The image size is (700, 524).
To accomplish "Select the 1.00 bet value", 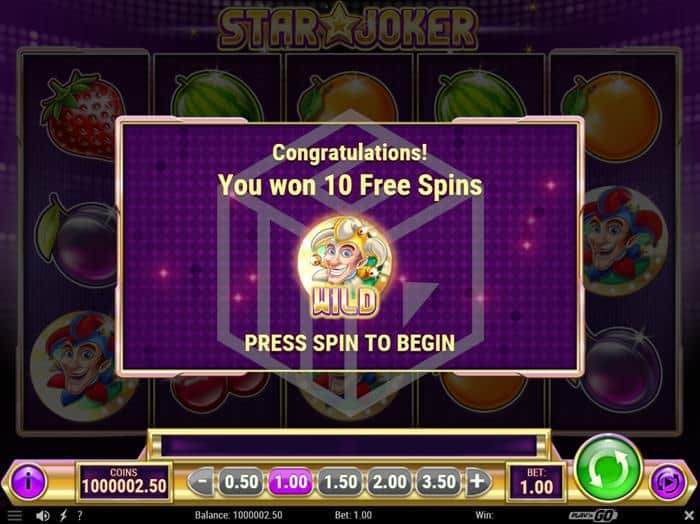I will (291, 482).
